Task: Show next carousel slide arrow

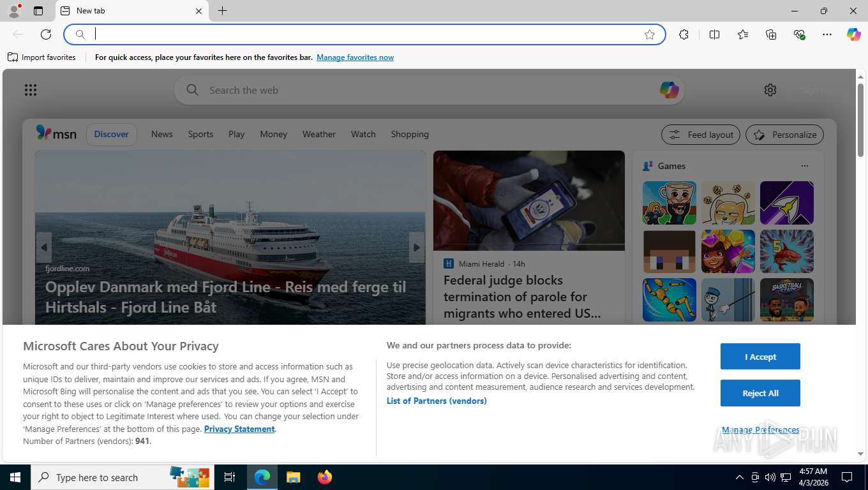Action: pyautogui.click(x=417, y=248)
